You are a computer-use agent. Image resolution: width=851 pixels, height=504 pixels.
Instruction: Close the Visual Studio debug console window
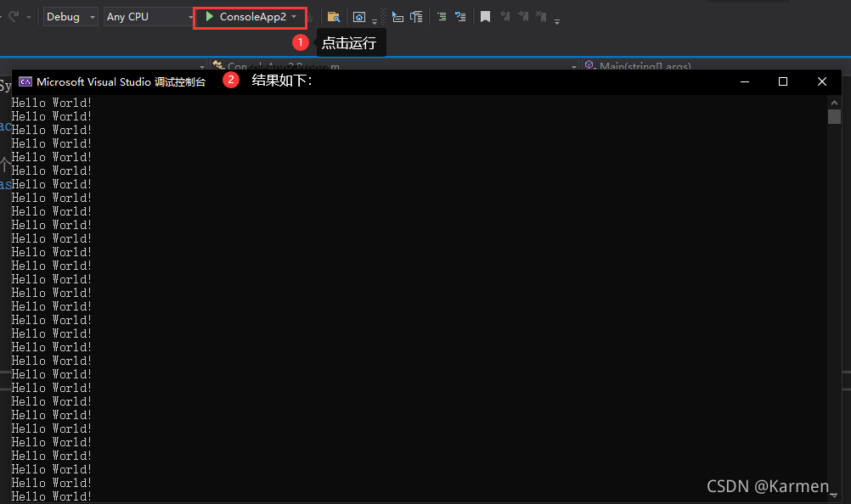pyautogui.click(x=821, y=81)
